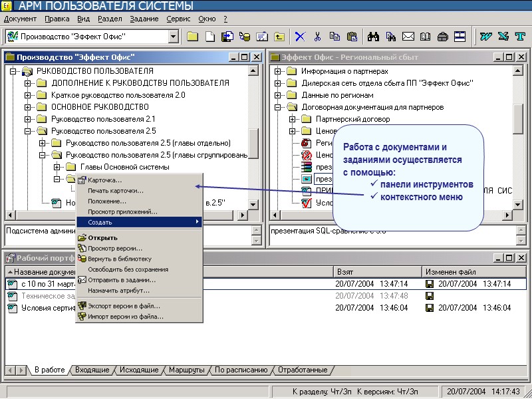Select 'Данные по регионам' tree row

click(338, 95)
